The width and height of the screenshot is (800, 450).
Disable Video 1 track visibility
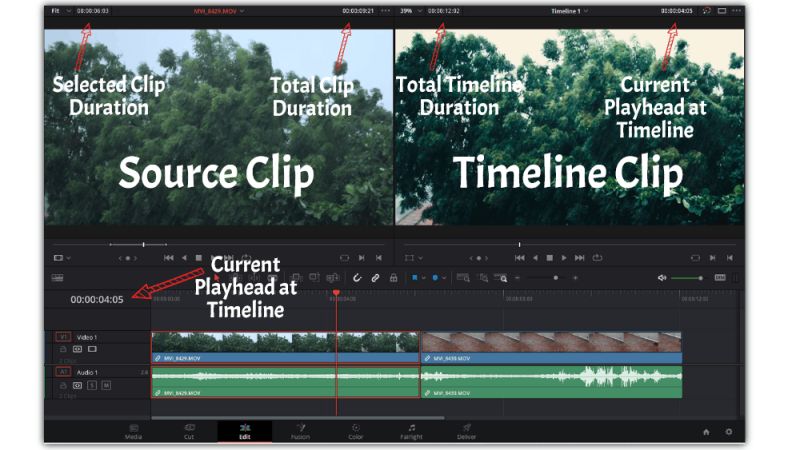tap(92, 349)
